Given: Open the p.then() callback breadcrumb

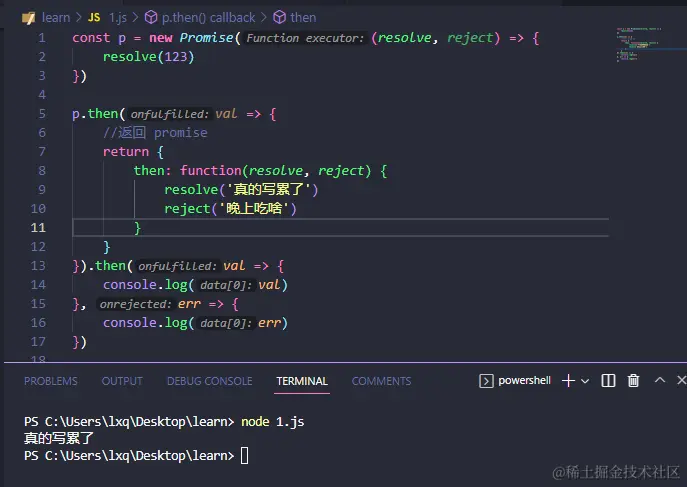Looking at the screenshot, I should coord(208,18).
